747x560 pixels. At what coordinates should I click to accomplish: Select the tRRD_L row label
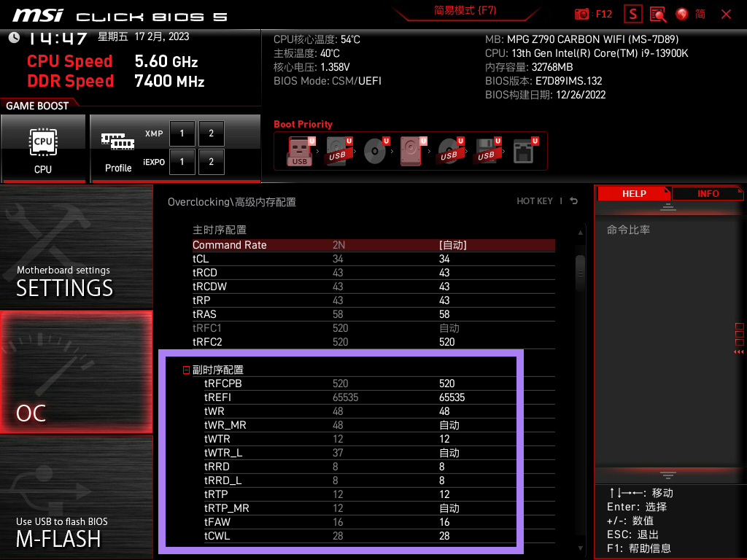[x=223, y=481]
